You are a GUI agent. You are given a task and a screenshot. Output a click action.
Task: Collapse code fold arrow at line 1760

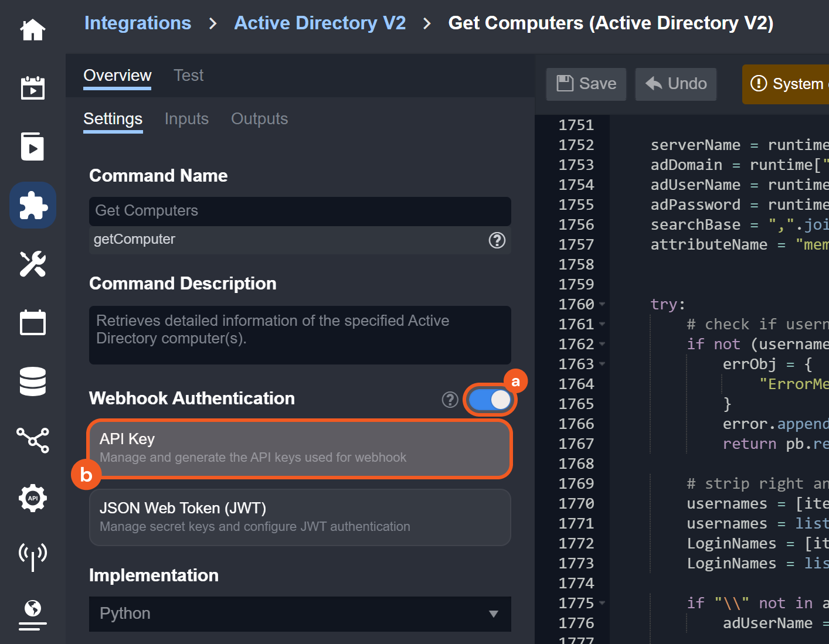click(602, 304)
